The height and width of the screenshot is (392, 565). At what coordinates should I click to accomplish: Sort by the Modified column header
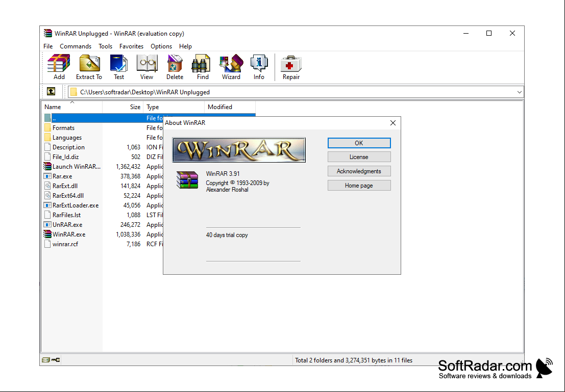pyautogui.click(x=230, y=107)
